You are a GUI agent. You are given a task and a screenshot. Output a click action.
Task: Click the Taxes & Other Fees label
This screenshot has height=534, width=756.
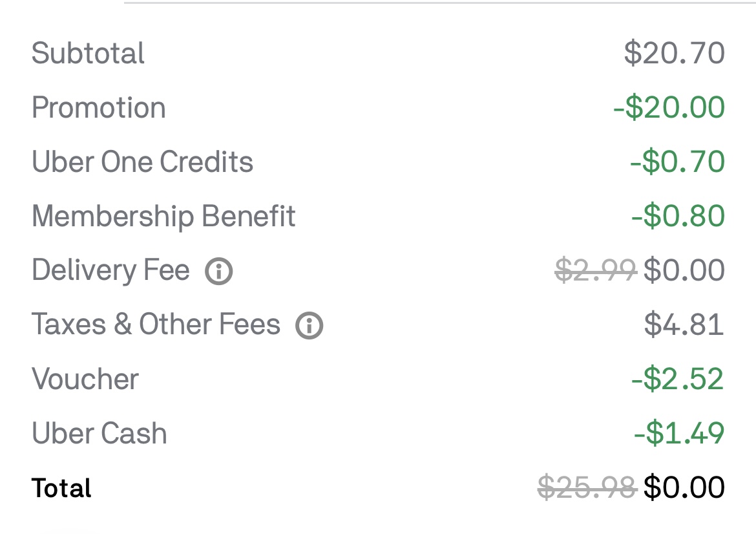point(156,325)
